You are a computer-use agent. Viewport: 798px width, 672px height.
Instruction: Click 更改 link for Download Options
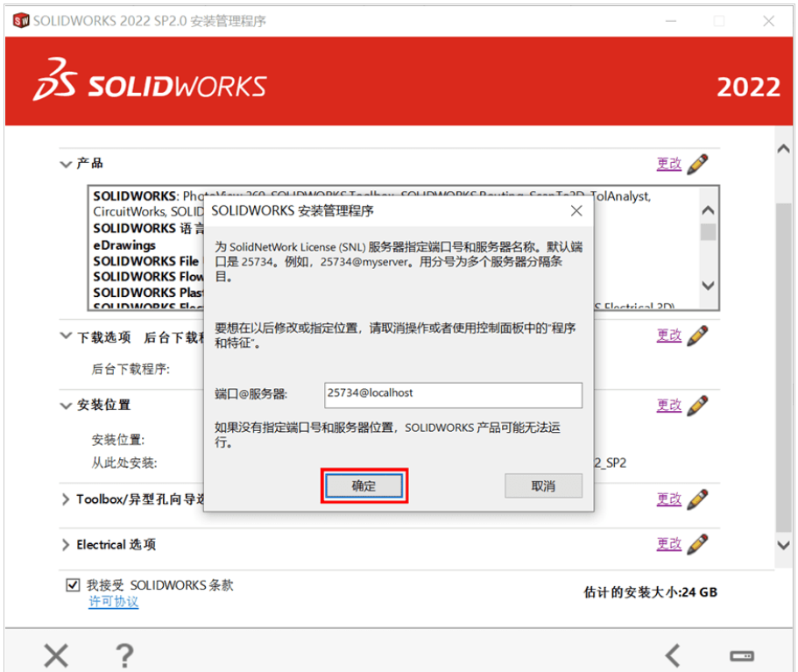coord(668,336)
